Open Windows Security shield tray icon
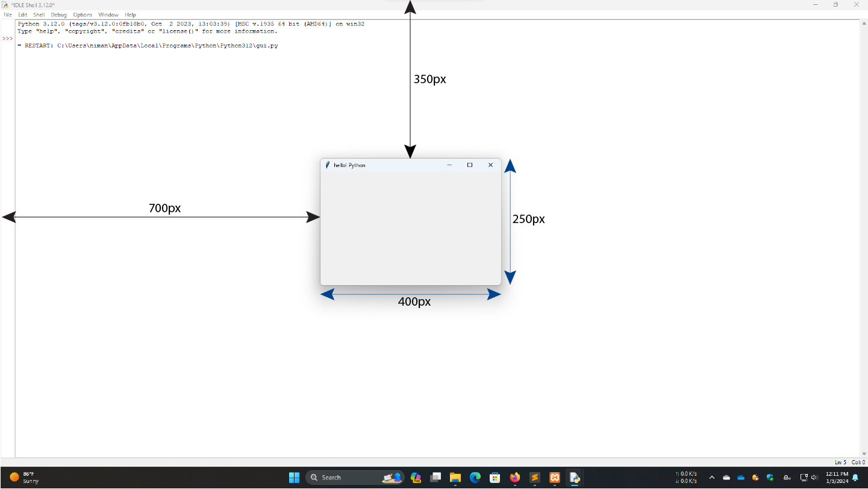 tap(770, 478)
